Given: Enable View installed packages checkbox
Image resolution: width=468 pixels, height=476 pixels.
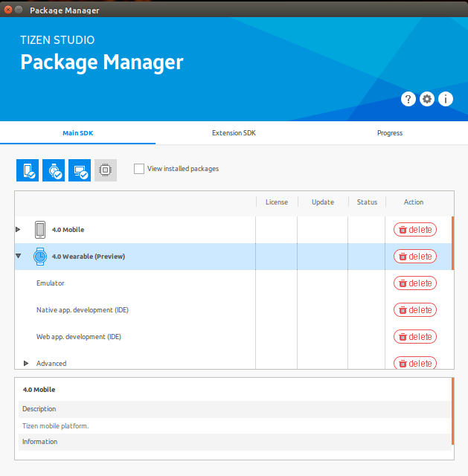Looking at the screenshot, I should (139, 169).
